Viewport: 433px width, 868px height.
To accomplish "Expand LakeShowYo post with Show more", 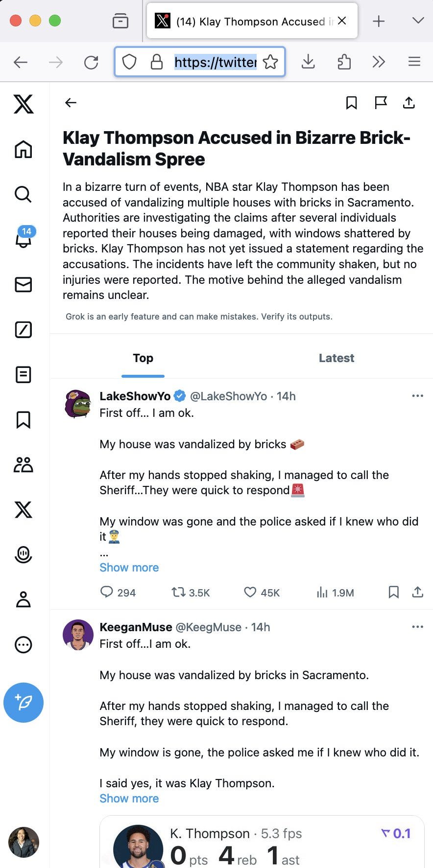I will pos(129,568).
